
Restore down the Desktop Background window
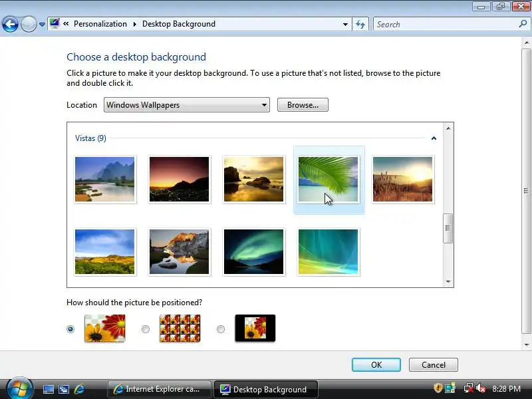point(501,6)
